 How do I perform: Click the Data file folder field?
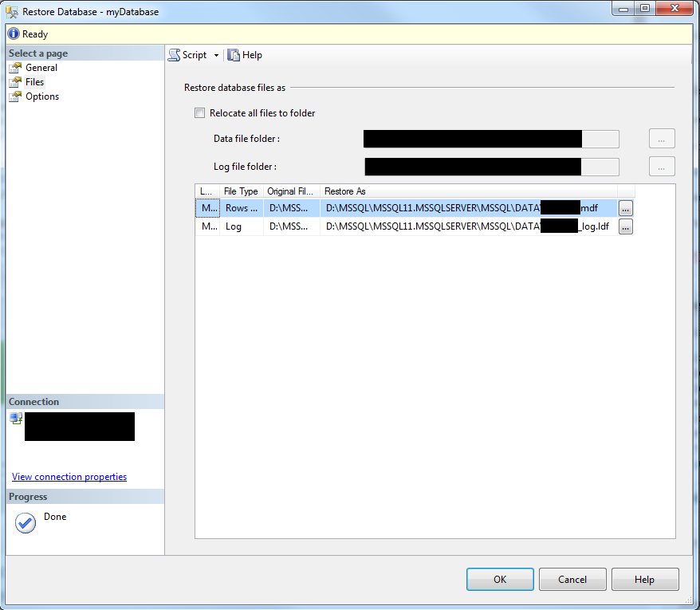coord(491,139)
